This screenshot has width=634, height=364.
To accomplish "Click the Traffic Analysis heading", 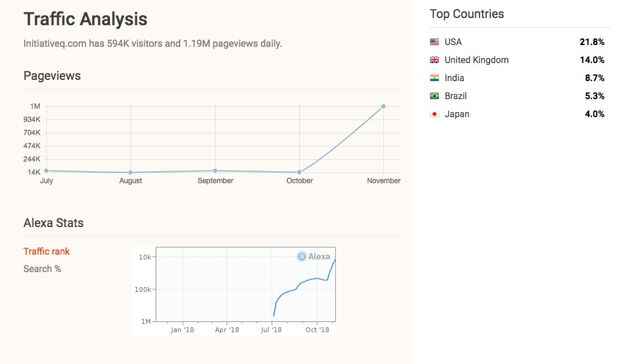I will click(x=85, y=19).
